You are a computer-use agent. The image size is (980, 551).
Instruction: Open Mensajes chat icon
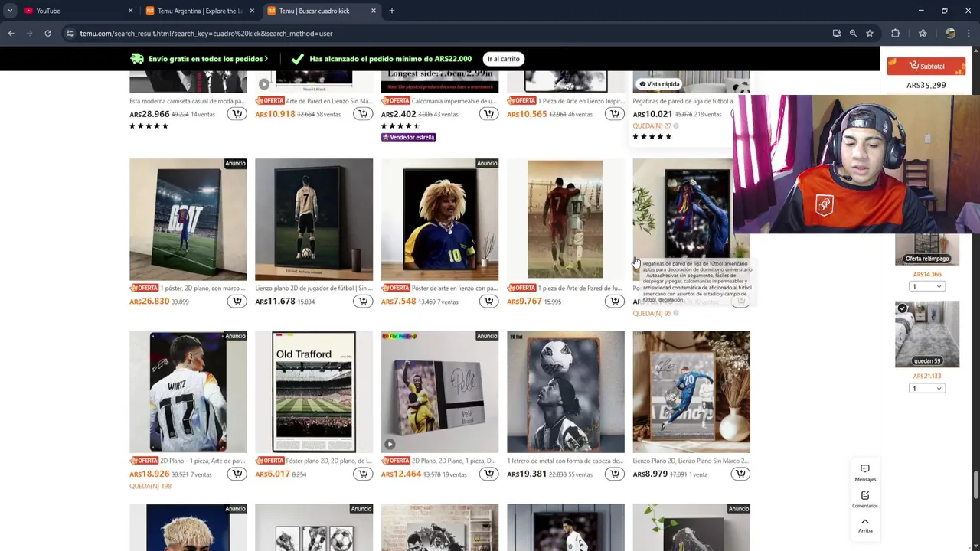coord(865,472)
